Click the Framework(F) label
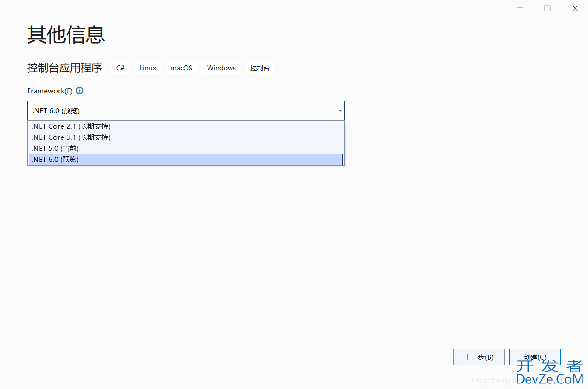This screenshot has height=389, width=588. (50, 91)
